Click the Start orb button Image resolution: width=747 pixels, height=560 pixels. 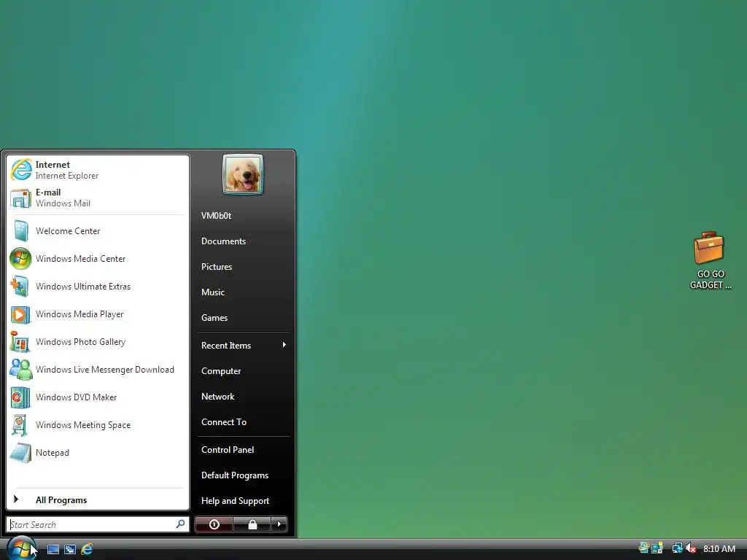(x=20, y=548)
